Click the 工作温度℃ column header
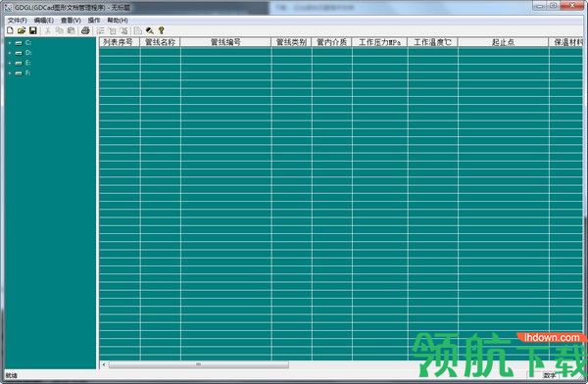588x384 pixels. click(x=432, y=42)
